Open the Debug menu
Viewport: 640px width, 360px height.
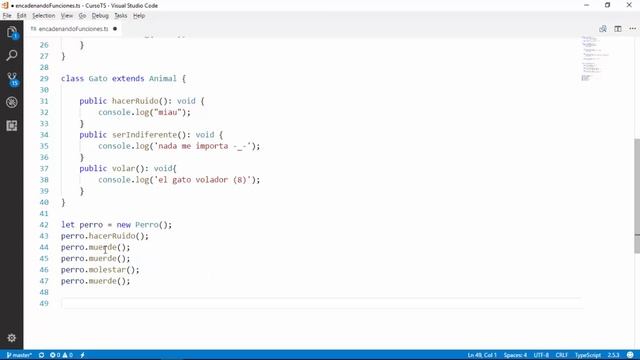100,16
